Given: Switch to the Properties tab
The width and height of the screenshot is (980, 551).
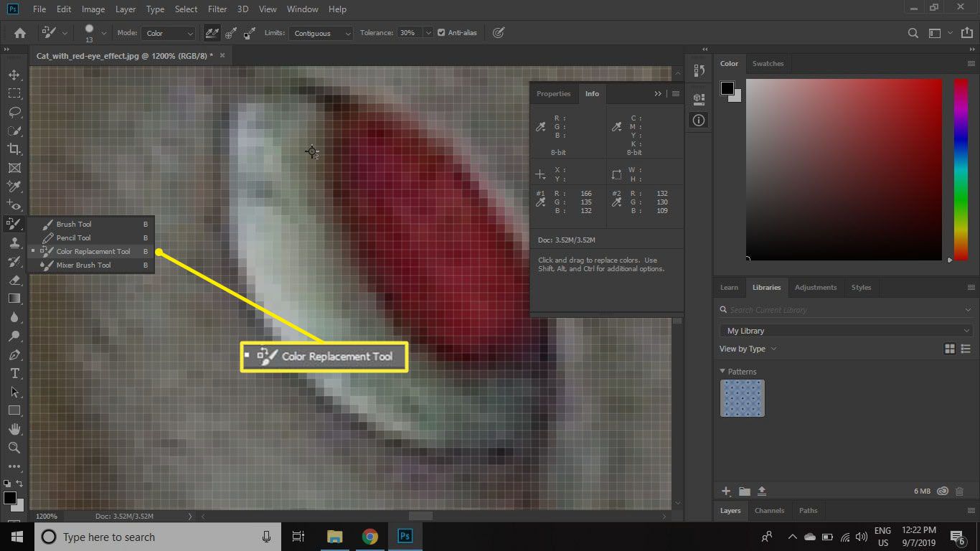Looking at the screenshot, I should (x=553, y=93).
